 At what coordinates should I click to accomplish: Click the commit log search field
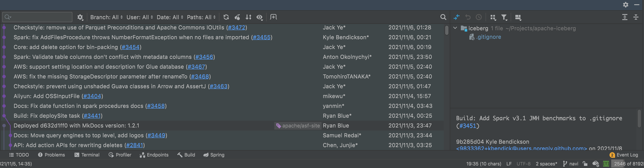(x=37, y=17)
